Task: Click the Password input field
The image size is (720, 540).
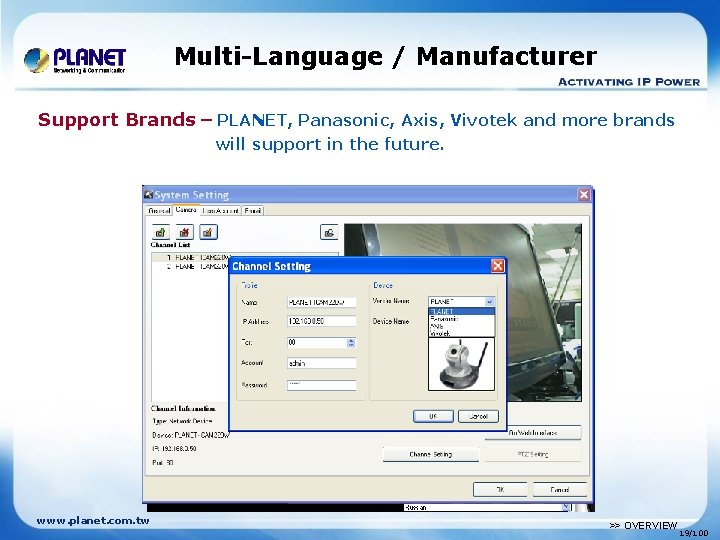Action: coord(321,385)
